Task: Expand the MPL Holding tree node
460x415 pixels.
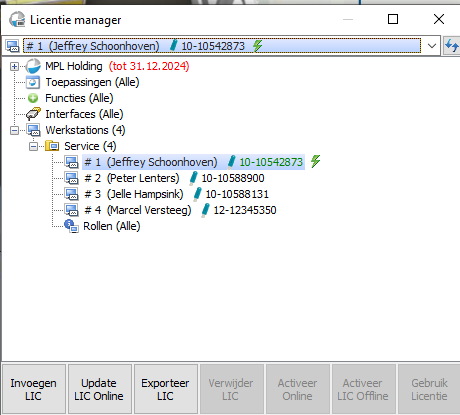Action: tap(14, 66)
